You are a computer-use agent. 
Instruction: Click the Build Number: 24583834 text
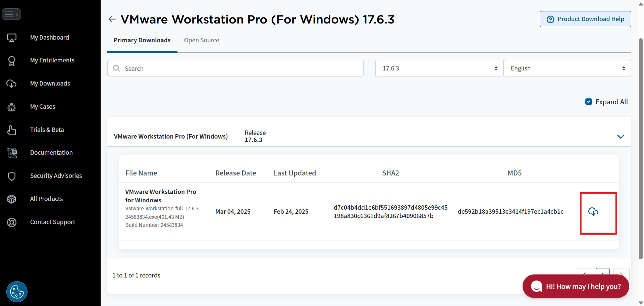tap(154, 225)
